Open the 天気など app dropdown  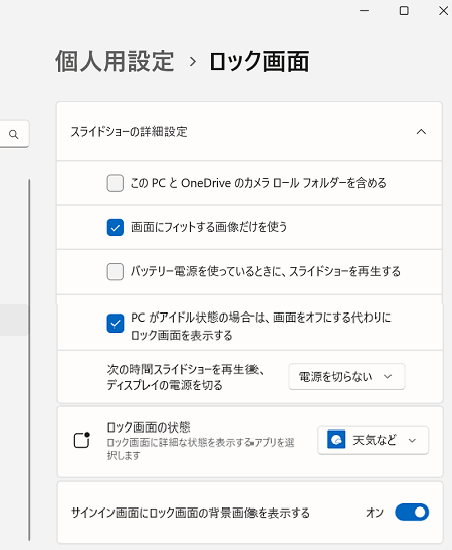point(373,440)
